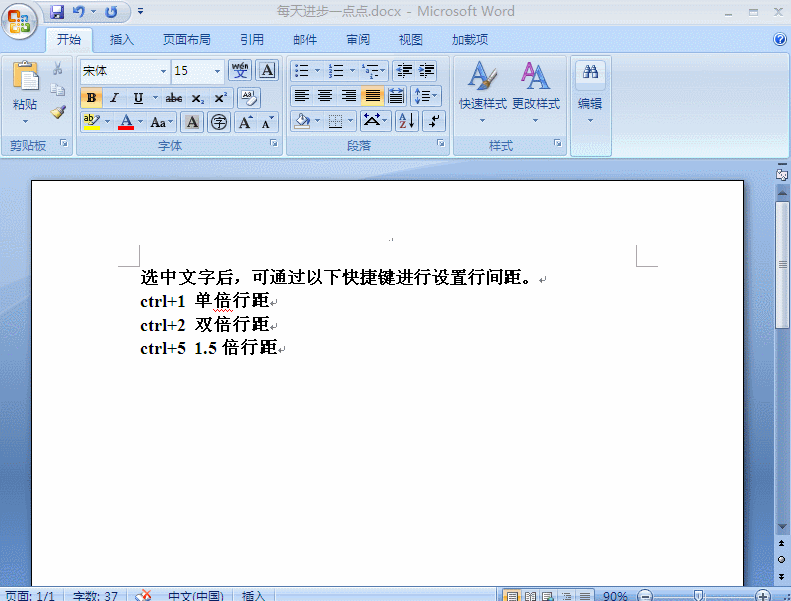Apply yellow text highlight color
This screenshot has height=601, width=791.
pos(91,122)
